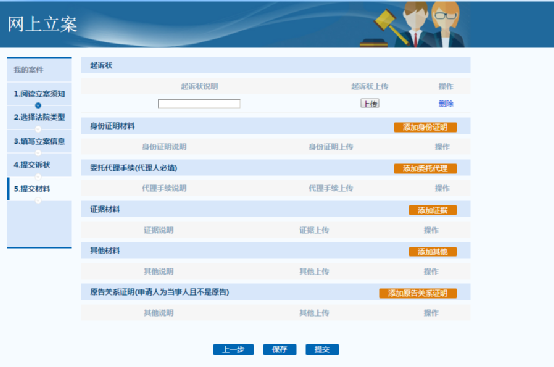
Task: Click the 起诉状说明 text input field
Action: click(199, 103)
